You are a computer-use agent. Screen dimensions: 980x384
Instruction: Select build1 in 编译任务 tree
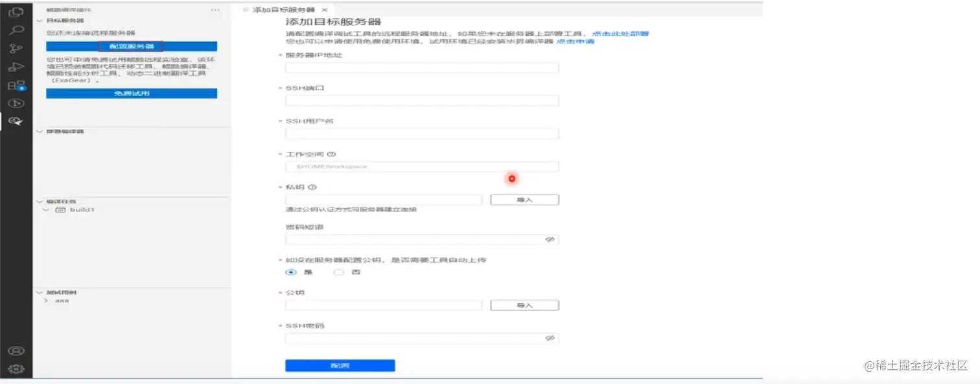(82, 210)
